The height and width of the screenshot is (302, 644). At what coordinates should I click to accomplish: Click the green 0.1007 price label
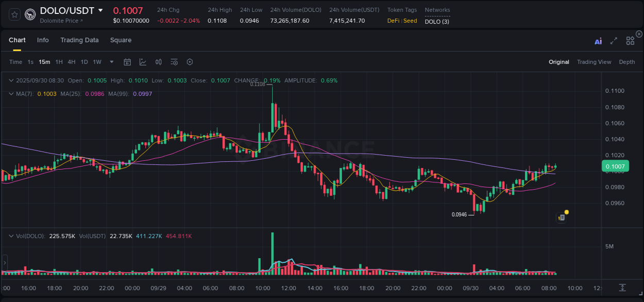(615, 166)
